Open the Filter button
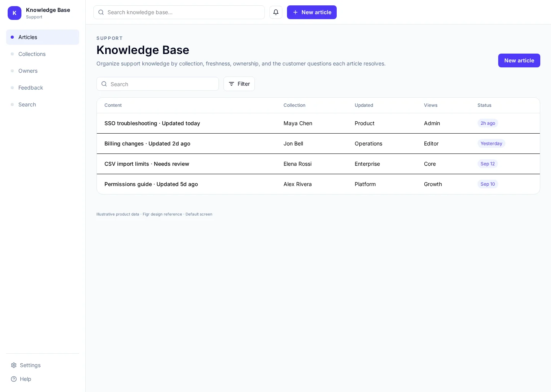Viewport: 551px width, 392px height. [239, 84]
